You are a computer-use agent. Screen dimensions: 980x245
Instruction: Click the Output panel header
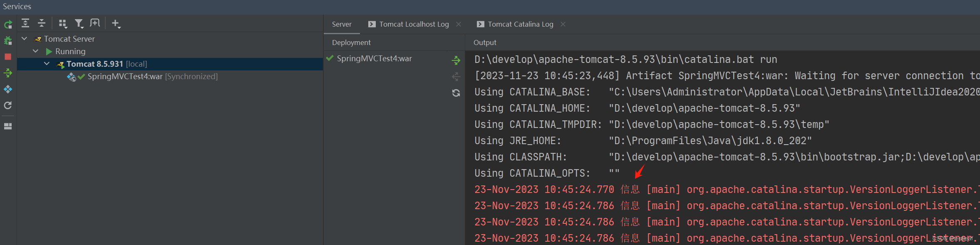pos(485,42)
